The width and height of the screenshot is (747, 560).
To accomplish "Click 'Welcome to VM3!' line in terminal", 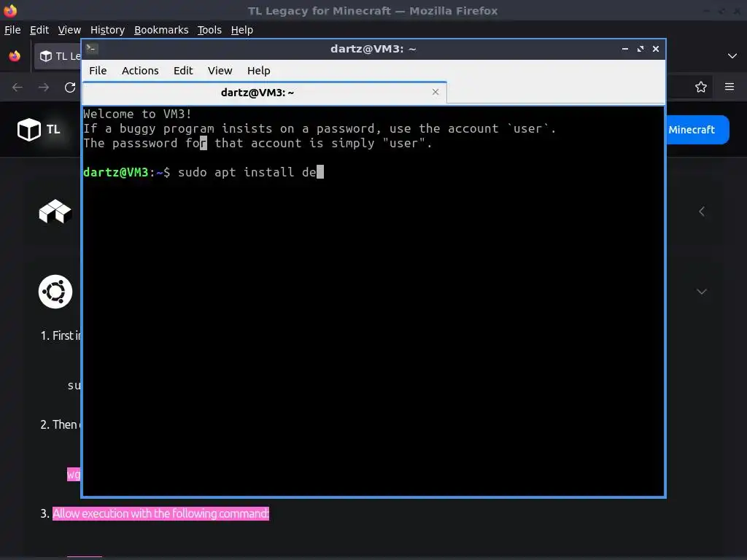I will [x=137, y=114].
